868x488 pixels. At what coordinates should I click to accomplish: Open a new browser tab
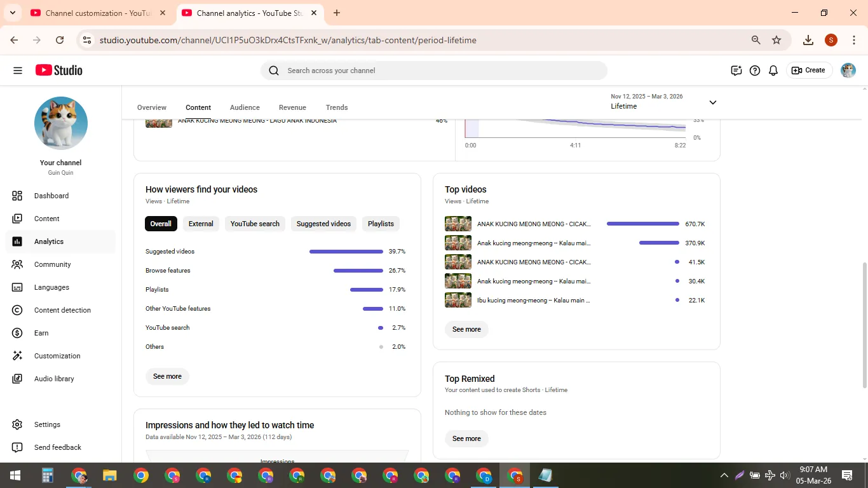pyautogui.click(x=337, y=13)
